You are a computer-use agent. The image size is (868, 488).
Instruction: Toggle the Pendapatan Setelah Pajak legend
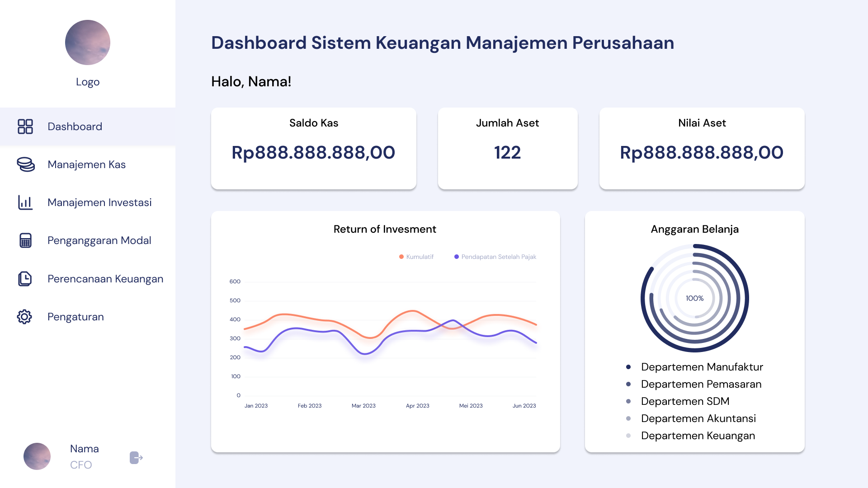click(x=495, y=257)
